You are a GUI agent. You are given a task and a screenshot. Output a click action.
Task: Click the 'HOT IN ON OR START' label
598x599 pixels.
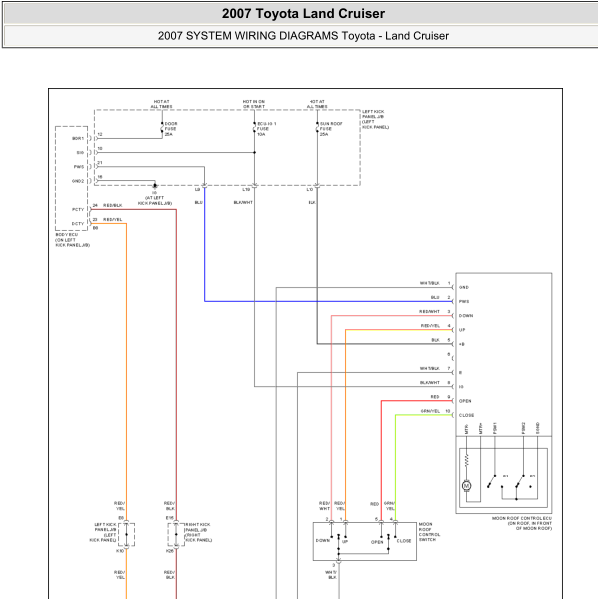click(x=254, y=104)
